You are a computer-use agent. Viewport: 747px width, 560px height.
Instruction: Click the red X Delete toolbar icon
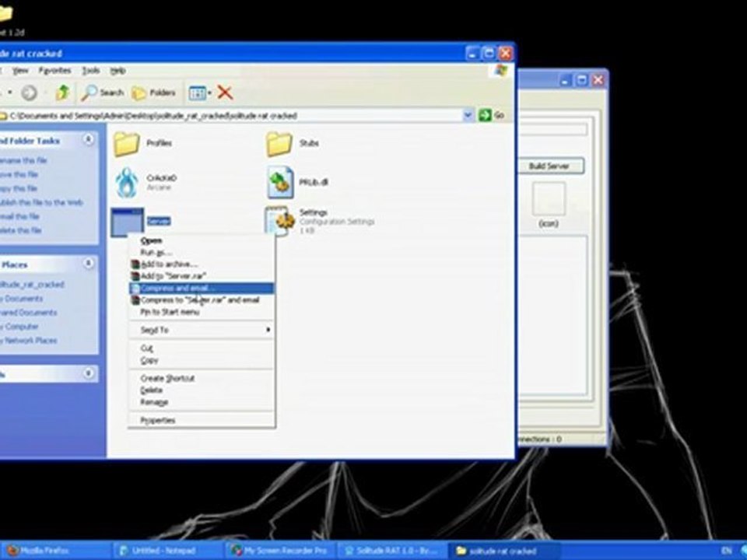tap(225, 93)
